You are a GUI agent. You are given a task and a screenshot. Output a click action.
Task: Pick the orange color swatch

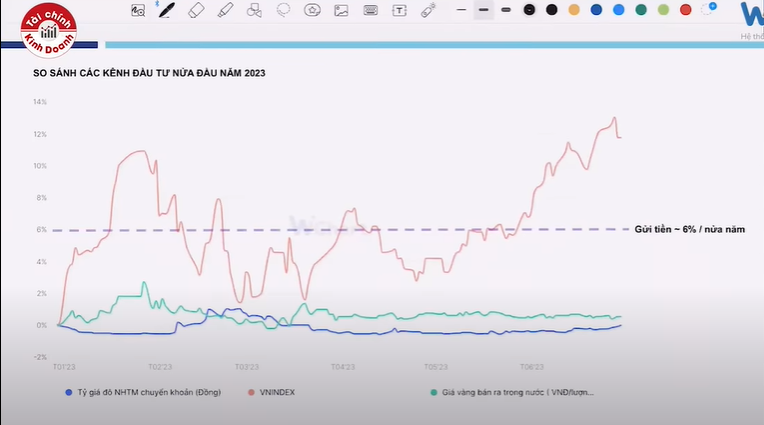click(x=574, y=10)
